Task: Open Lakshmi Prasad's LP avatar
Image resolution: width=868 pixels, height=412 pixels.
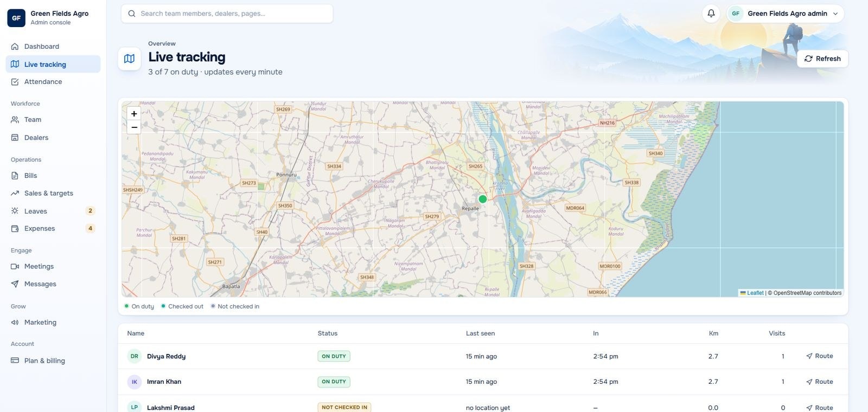Action: pyautogui.click(x=135, y=407)
